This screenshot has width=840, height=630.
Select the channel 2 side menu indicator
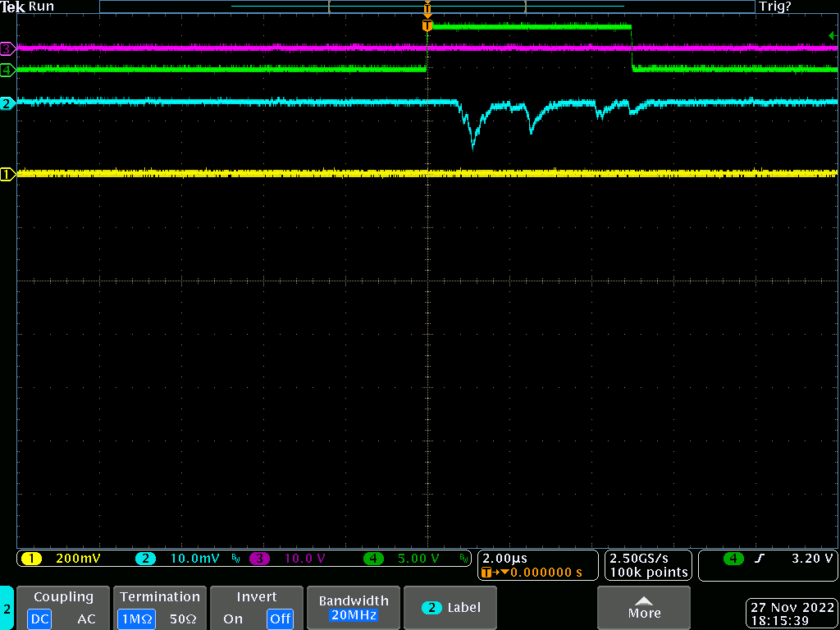7,609
